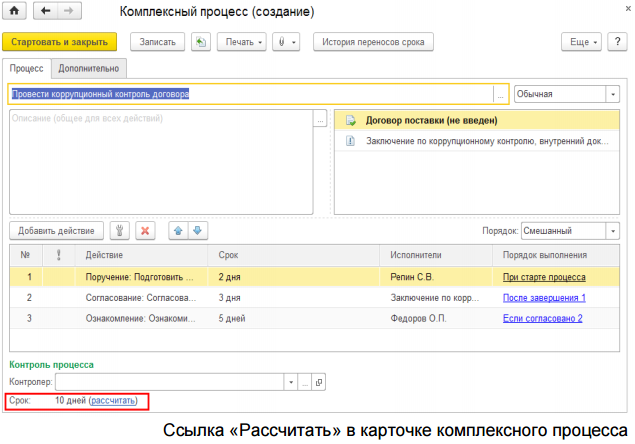Open help with question mark button
The width and height of the screenshot is (635, 444).
pyautogui.click(x=617, y=42)
